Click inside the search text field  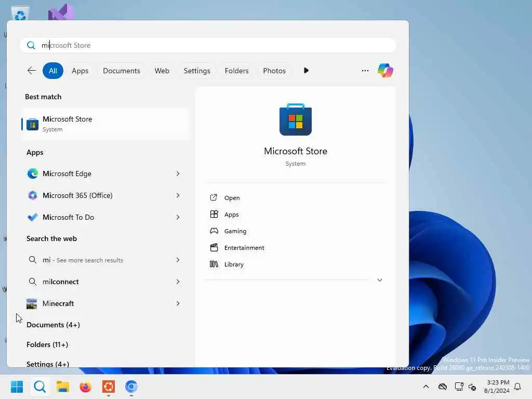(208, 45)
